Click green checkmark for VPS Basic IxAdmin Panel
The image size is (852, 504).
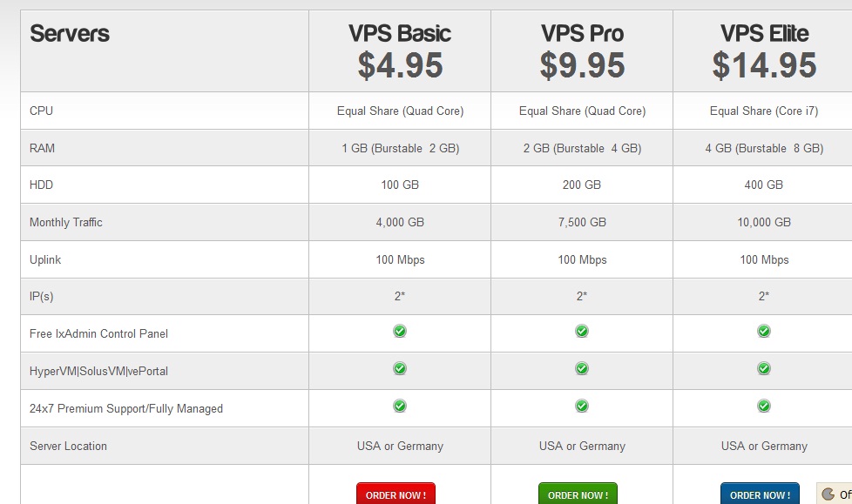[400, 332]
